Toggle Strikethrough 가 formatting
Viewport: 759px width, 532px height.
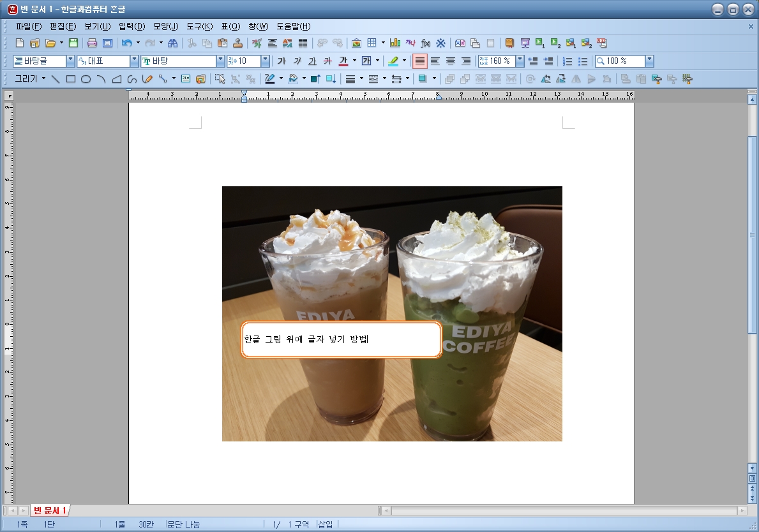[327, 61]
